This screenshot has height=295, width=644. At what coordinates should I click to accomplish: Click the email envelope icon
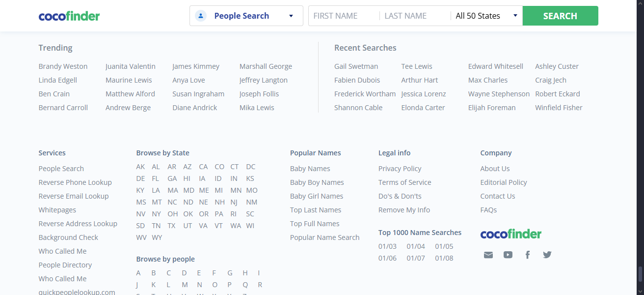488,255
